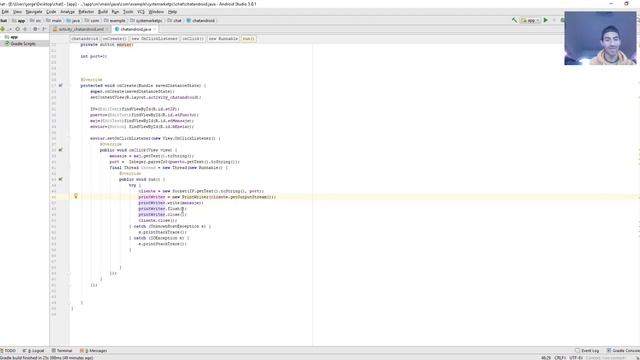Image resolution: width=640 pixels, height=360 pixels.
Task: Click the UTF-8 encoding status widget
Action: point(576,358)
